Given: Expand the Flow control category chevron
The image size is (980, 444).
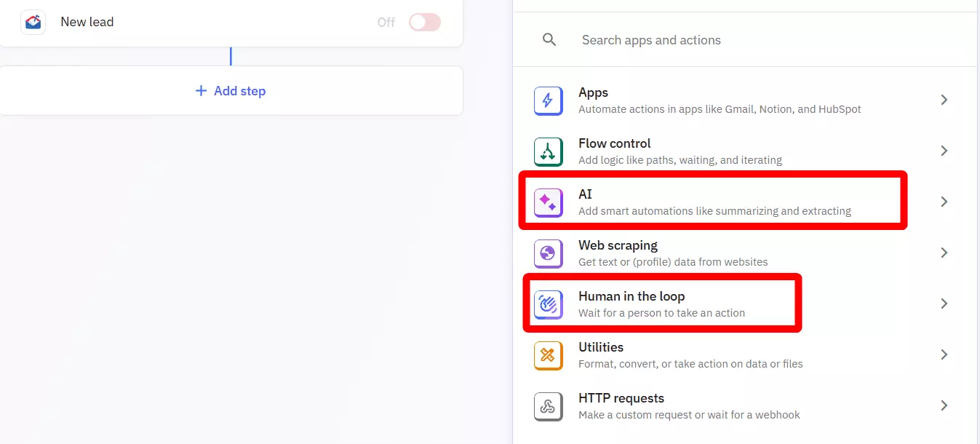Looking at the screenshot, I should coord(944,151).
